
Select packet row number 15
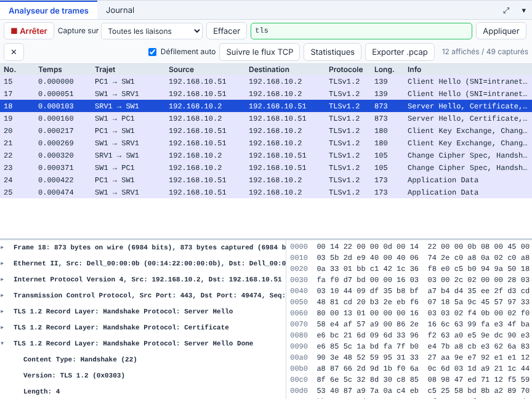(266, 81)
